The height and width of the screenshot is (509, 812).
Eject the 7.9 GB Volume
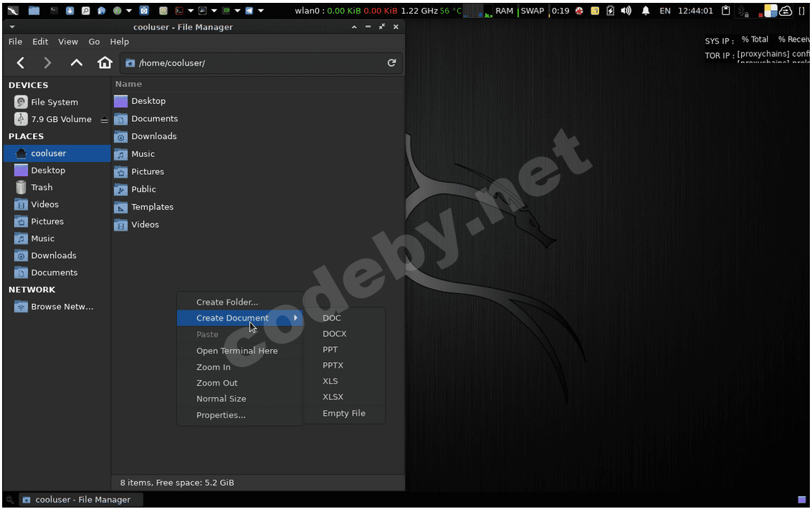104,120
